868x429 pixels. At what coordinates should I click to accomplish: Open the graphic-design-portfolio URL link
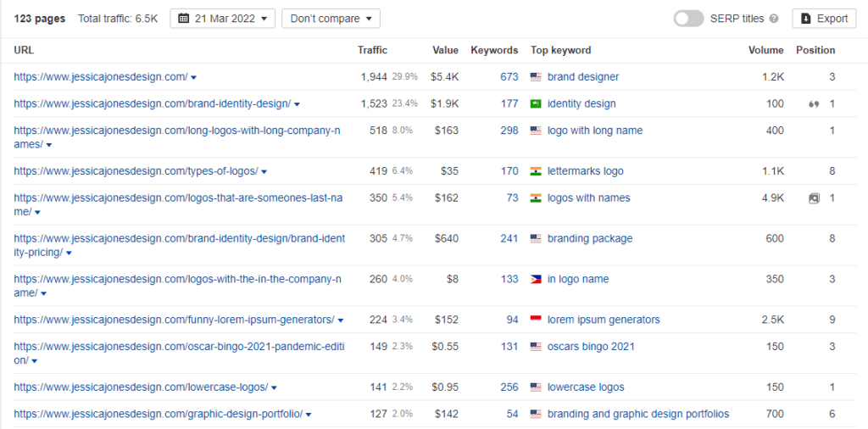[159, 414]
